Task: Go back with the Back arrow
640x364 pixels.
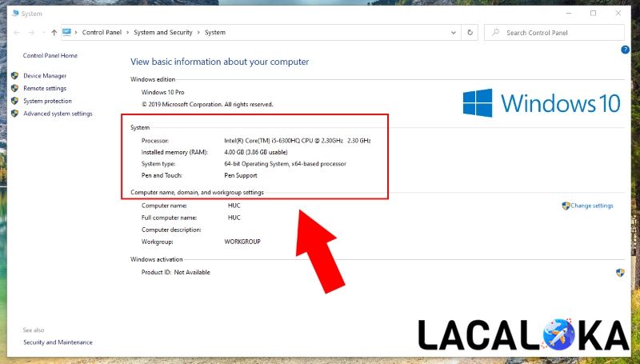Action: tap(17, 33)
